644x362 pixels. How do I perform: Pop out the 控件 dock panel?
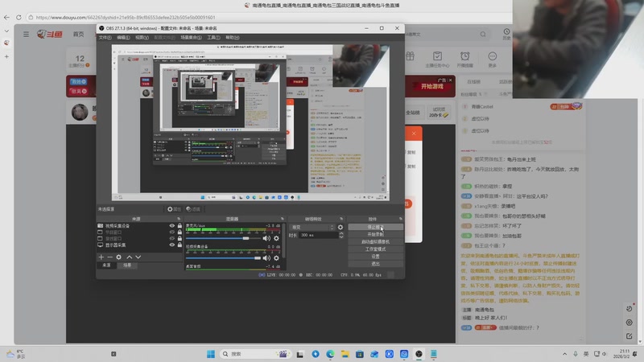pyautogui.click(x=400, y=219)
